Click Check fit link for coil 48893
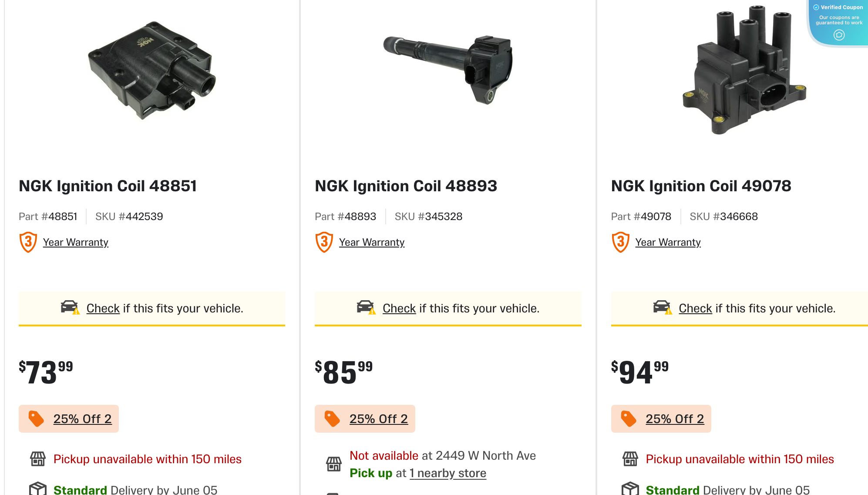Screen dimensions: 868x495 399,309
